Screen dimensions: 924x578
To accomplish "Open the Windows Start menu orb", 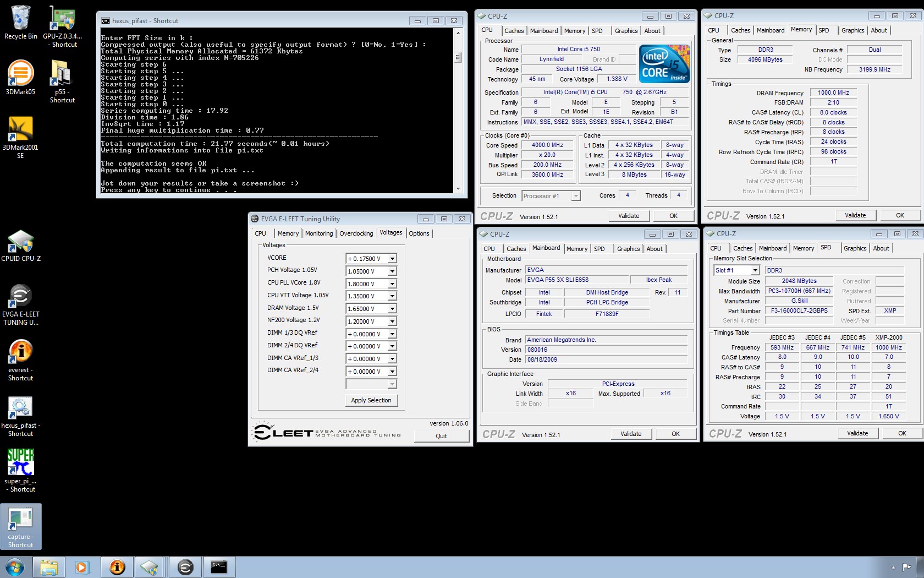I will 15,567.
